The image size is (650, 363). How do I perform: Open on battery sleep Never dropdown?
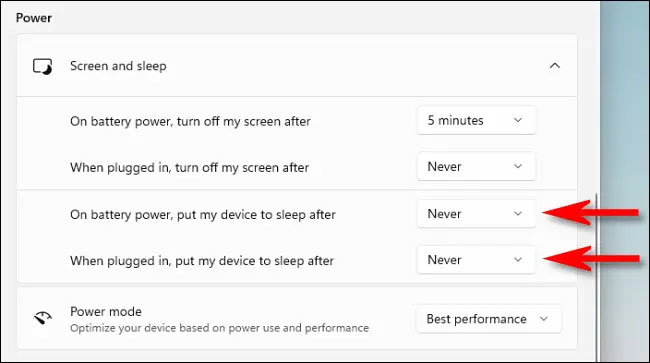point(476,214)
